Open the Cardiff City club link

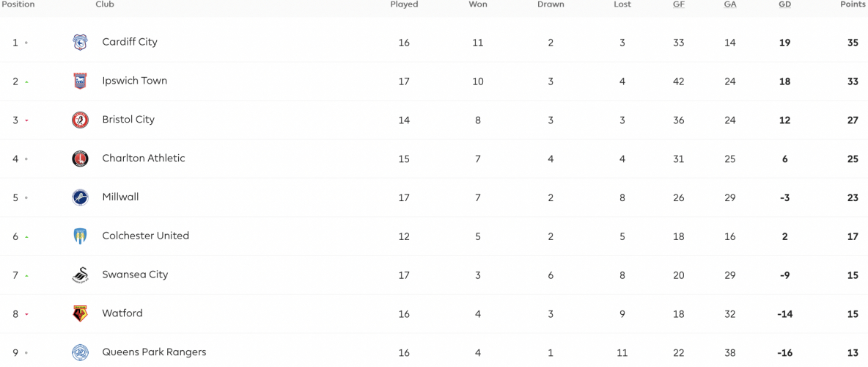click(130, 42)
